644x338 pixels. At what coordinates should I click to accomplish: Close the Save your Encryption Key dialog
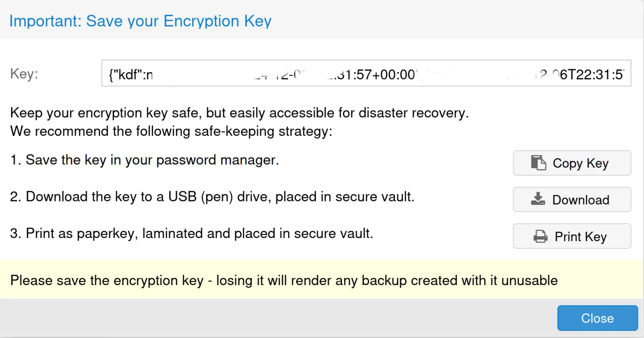click(597, 318)
